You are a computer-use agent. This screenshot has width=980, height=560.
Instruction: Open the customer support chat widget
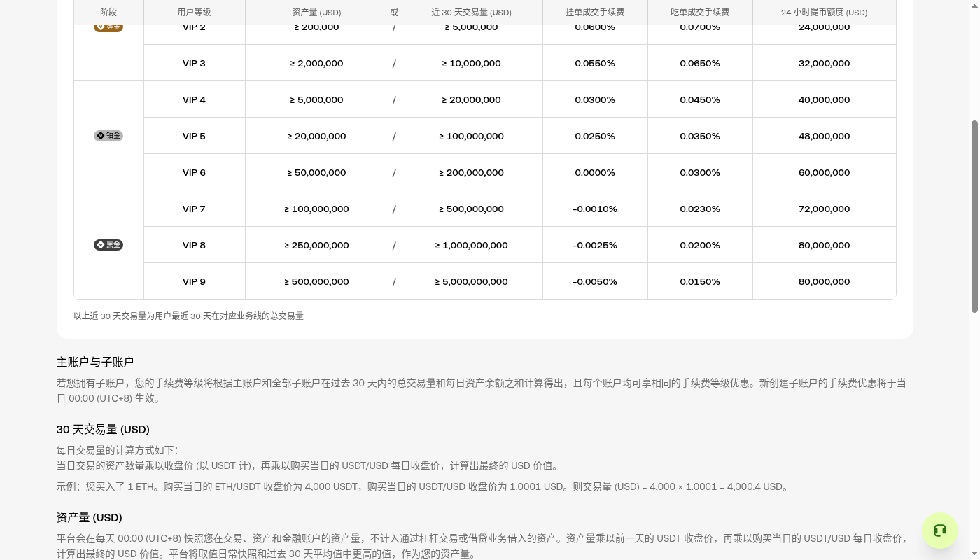click(939, 530)
